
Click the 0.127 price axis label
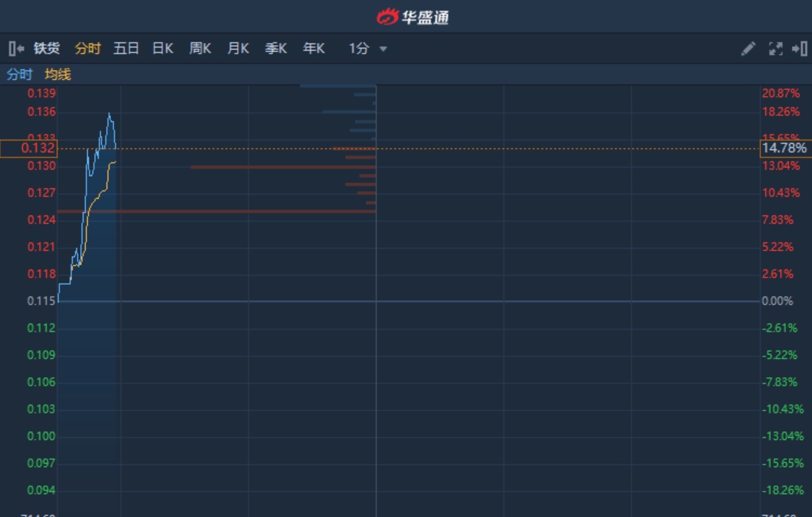tap(41, 193)
